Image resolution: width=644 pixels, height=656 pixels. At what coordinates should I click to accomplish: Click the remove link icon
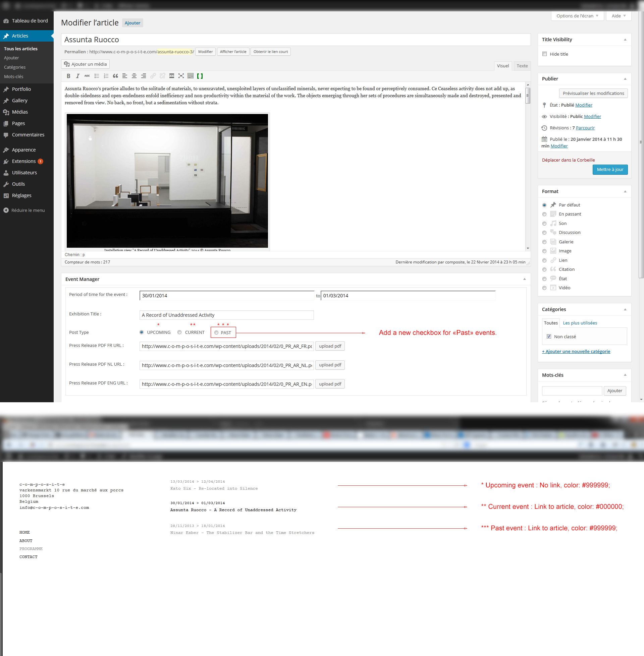tap(162, 76)
